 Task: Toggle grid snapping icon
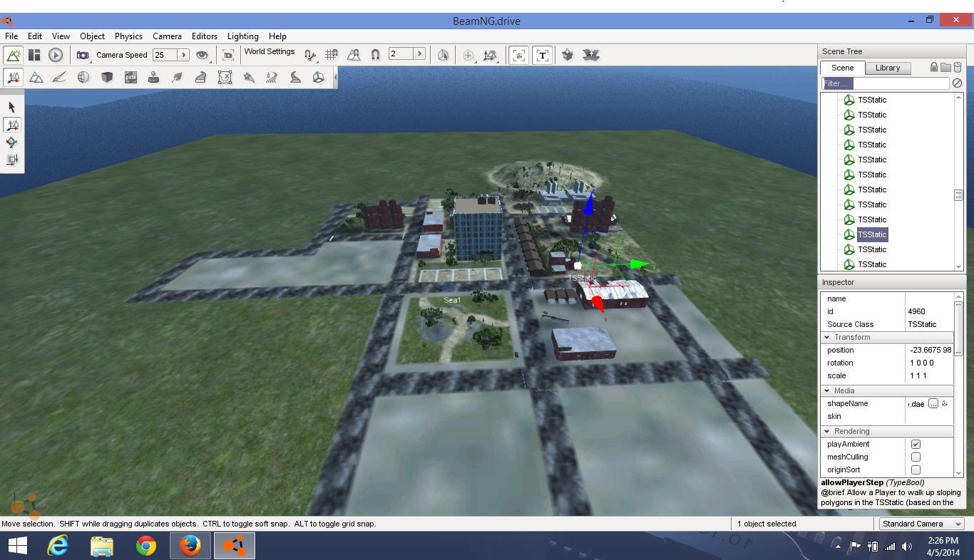332,55
